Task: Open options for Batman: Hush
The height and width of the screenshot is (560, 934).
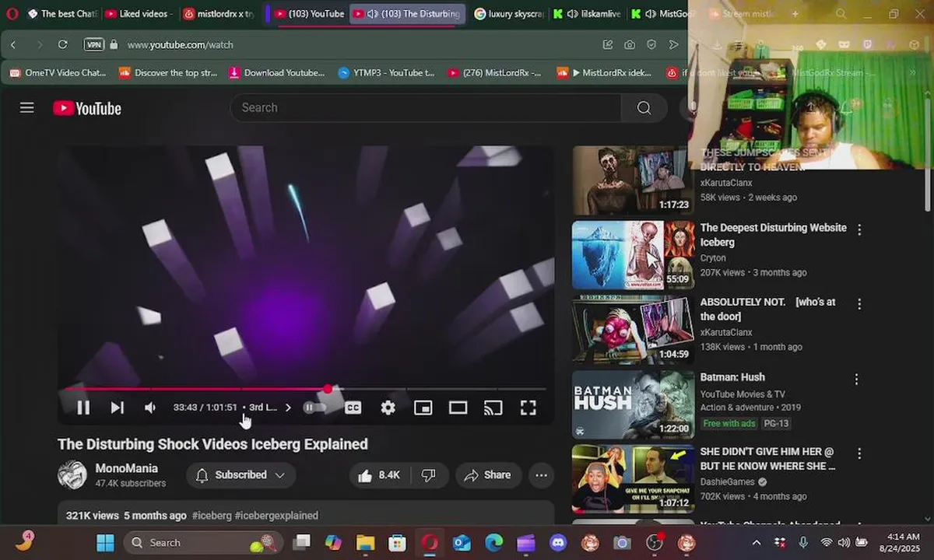Action: [856, 380]
